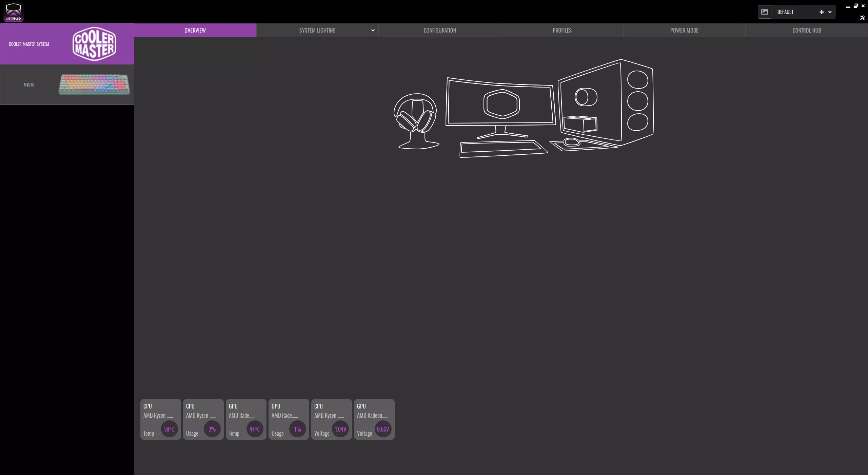Open the GPU Voltage sensor card
This screenshot has width=868, height=475.
(x=374, y=419)
